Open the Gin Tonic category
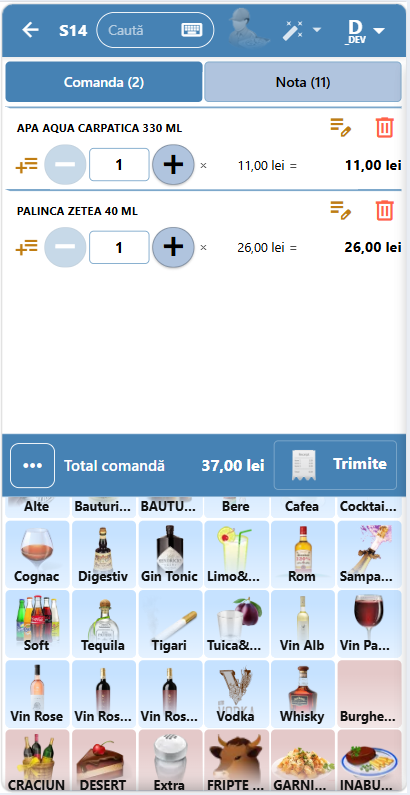 point(170,554)
